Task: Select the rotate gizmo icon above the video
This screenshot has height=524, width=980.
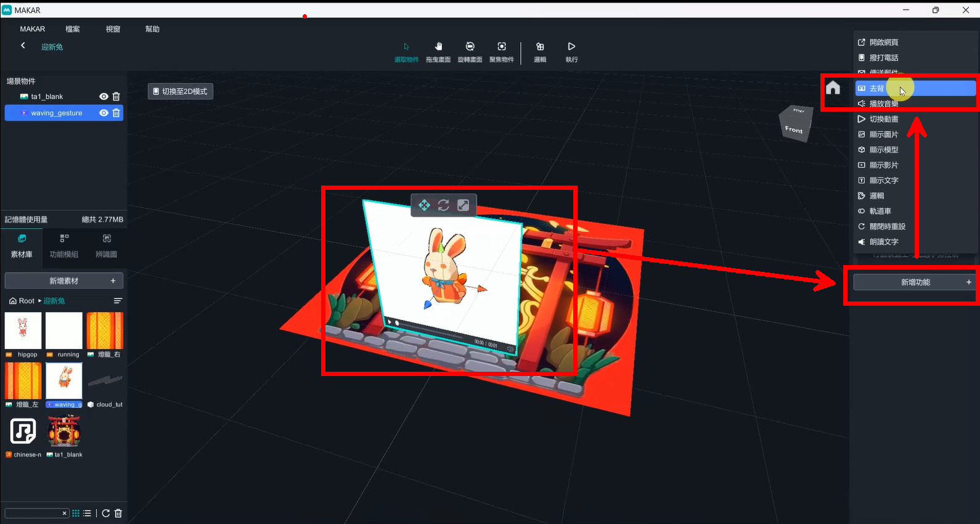Action: click(x=444, y=205)
